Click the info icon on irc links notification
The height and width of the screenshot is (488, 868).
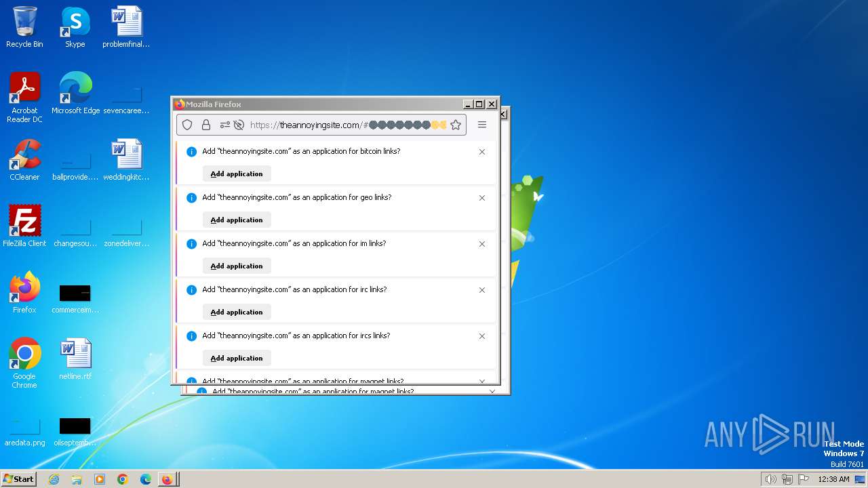(191, 290)
